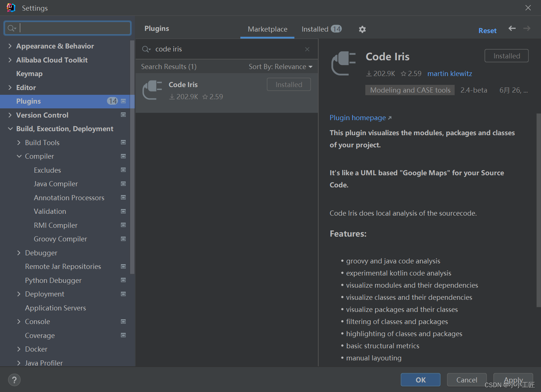
Task: Click the Modeling and CASE tools tag
Action: [x=410, y=90]
